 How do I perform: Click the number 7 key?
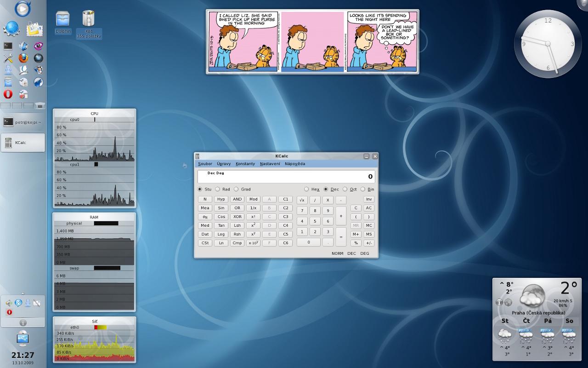pyautogui.click(x=302, y=211)
